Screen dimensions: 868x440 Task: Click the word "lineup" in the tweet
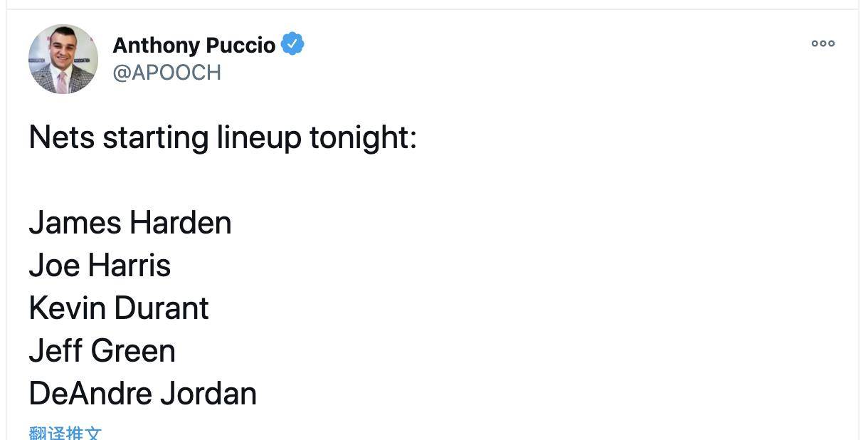pos(259,138)
